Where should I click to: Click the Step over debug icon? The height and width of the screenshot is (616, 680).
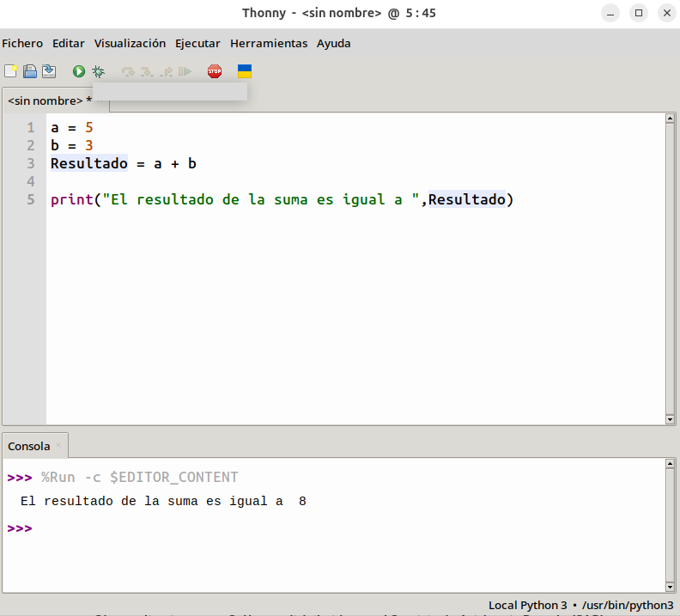coord(128,71)
